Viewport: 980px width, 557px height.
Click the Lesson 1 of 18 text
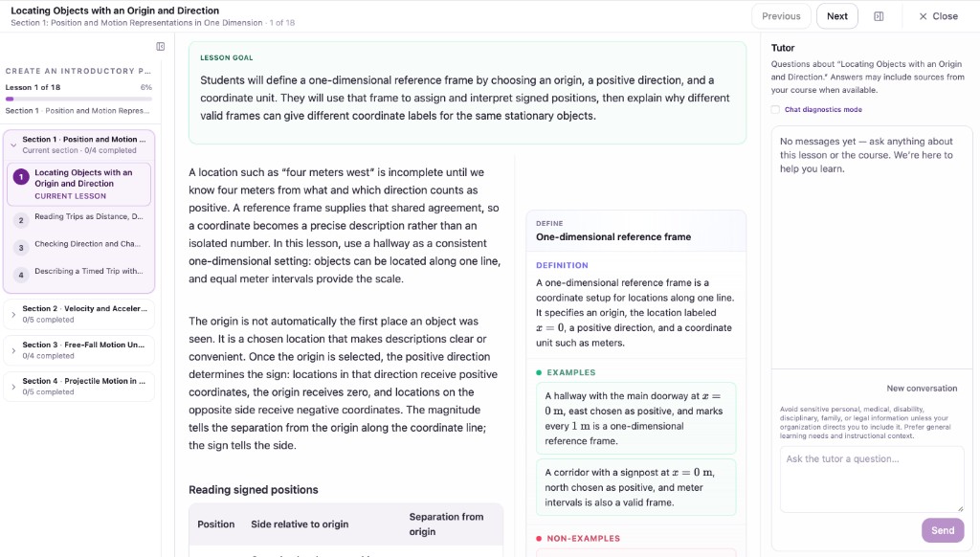click(x=33, y=87)
